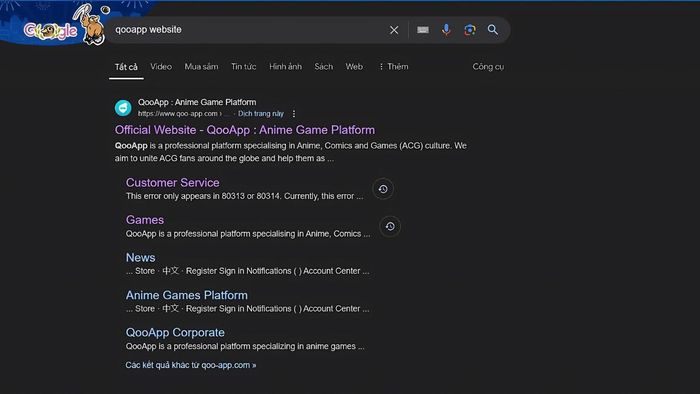The width and height of the screenshot is (700, 394).
Task: Open Official Website - QooApp link
Action: 245,130
